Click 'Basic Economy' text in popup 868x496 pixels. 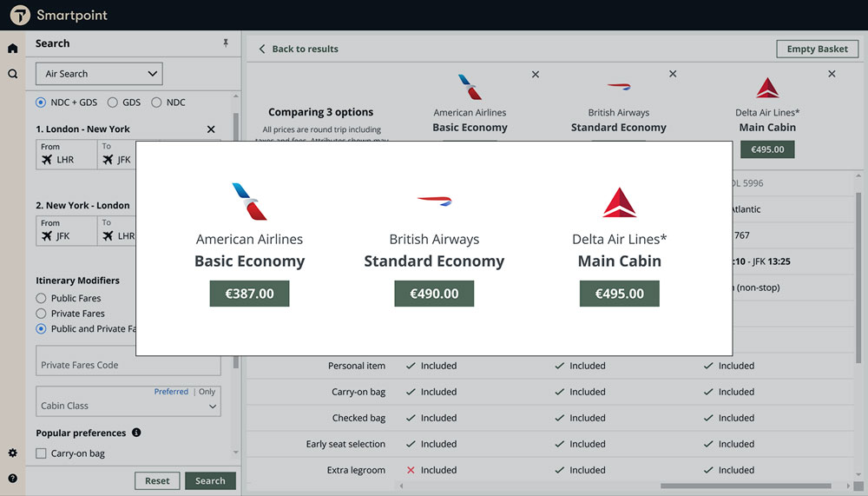pos(249,261)
